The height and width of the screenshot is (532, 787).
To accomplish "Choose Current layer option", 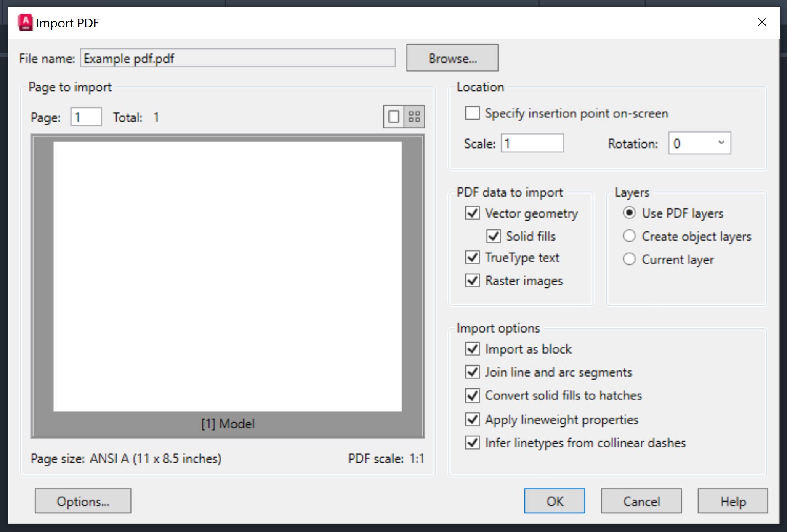I will pyautogui.click(x=629, y=259).
